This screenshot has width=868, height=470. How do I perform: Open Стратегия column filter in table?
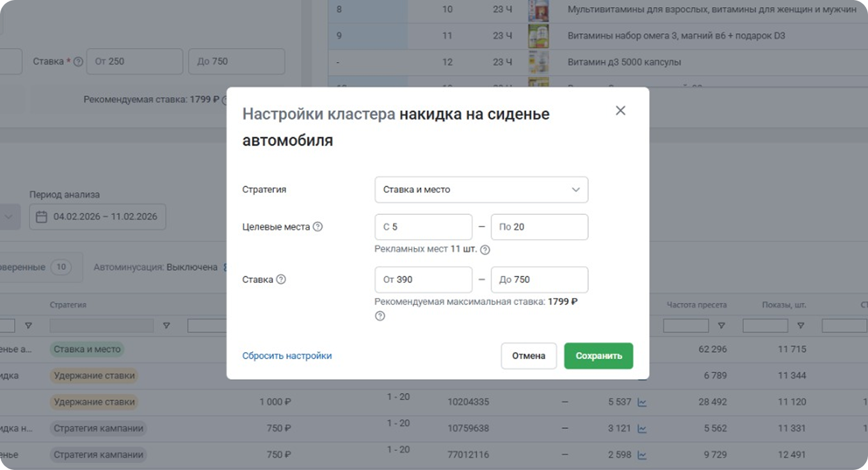pyautogui.click(x=166, y=326)
